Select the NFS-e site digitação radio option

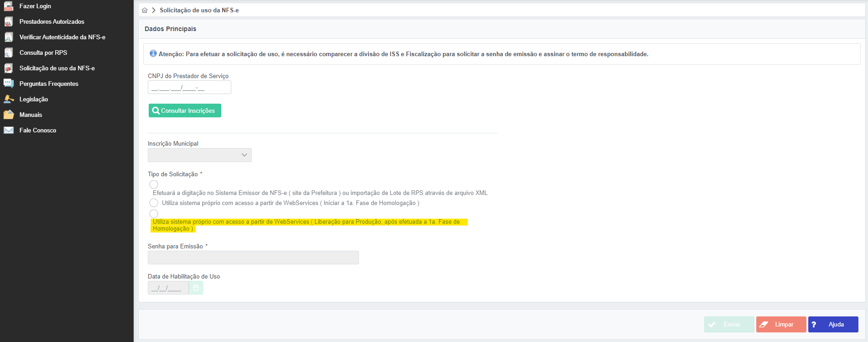point(154,184)
